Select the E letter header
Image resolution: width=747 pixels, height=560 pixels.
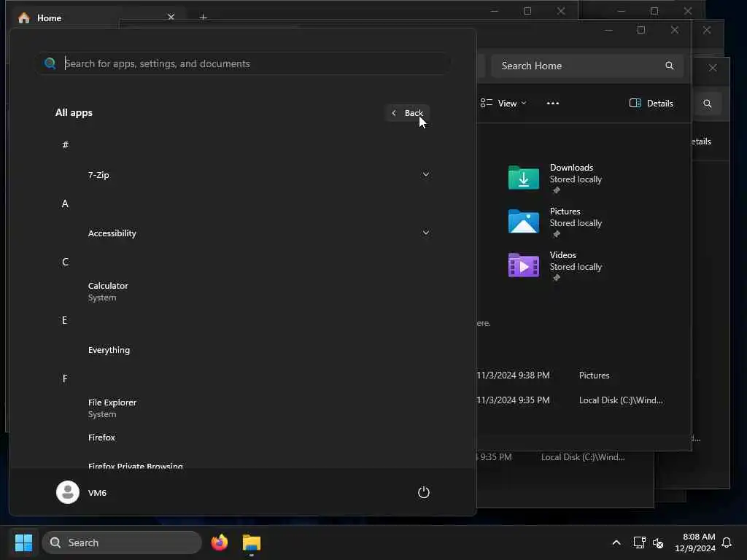coord(65,320)
